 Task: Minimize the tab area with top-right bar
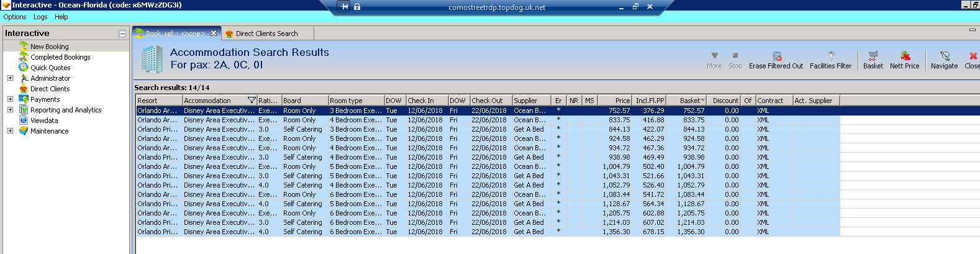(x=972, y=30)
